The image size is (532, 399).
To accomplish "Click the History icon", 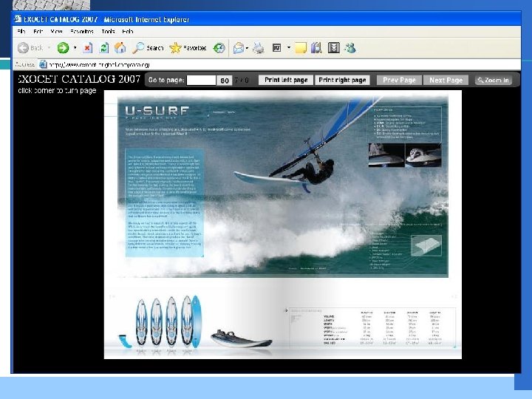I will click(x=219, y=48).
